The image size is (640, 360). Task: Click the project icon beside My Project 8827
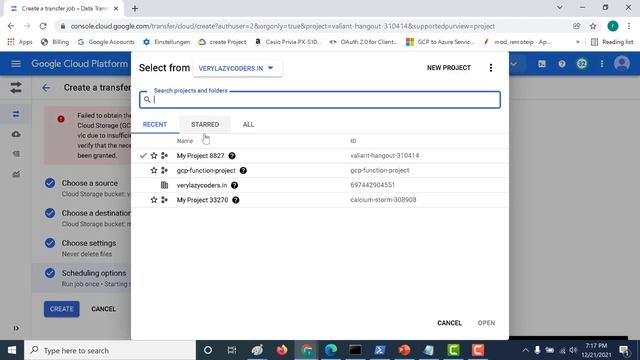[x=164, y=156]
